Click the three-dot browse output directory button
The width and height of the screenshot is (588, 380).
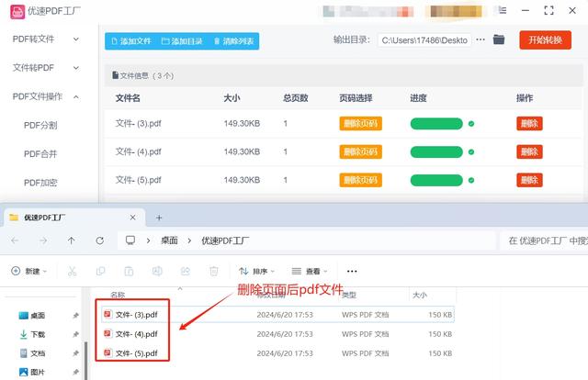[x=481, y=39]
